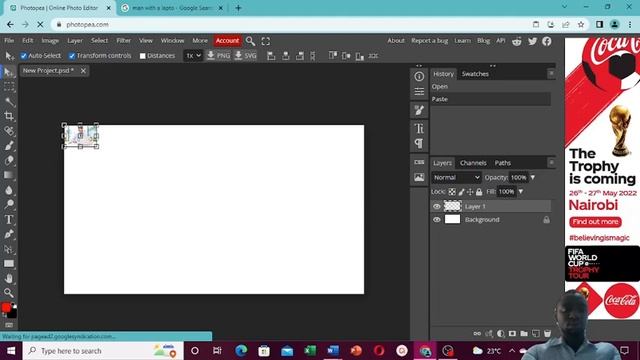Viewport: 640px width, 360px height.
Task: Select the Spot Healing Brush tool
Action: tap(9, 131)
